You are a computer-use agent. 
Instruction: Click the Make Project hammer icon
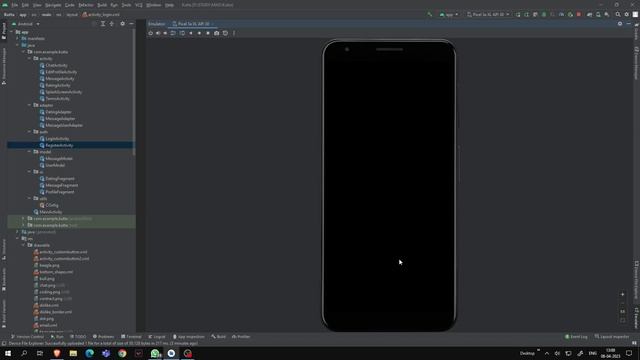click(429, 15)
